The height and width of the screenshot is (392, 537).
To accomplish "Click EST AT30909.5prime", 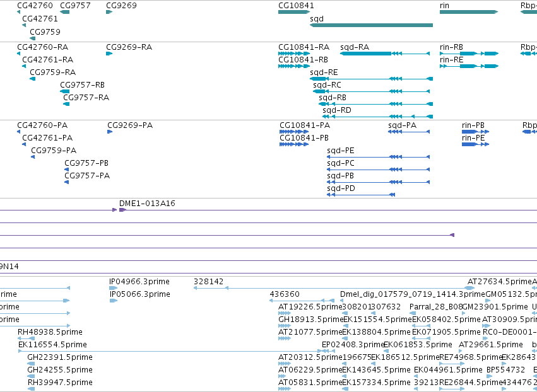I will pyautogui.click(x=510, y=320).
